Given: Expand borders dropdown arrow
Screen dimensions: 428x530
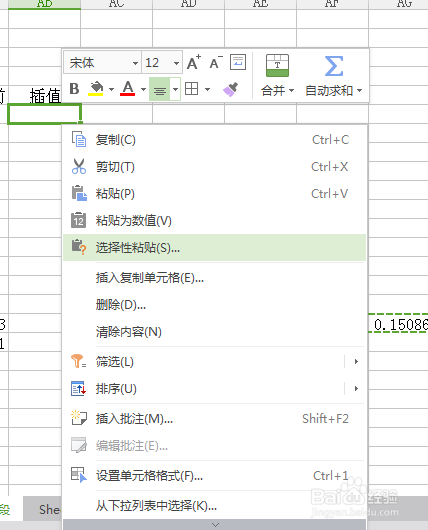Looking at the screenshot, I should pyautogui.click(x=207, y=90).
